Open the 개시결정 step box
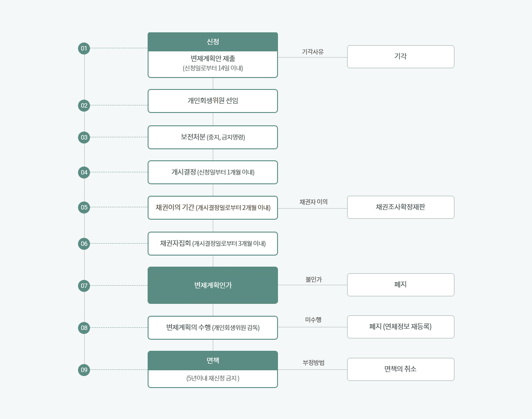This screenshot has height=419, width=532. click(x=213, y=172)
